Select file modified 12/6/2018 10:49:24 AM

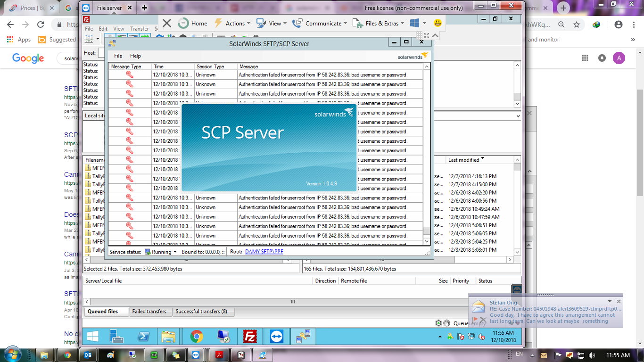[x=474, y=209]
